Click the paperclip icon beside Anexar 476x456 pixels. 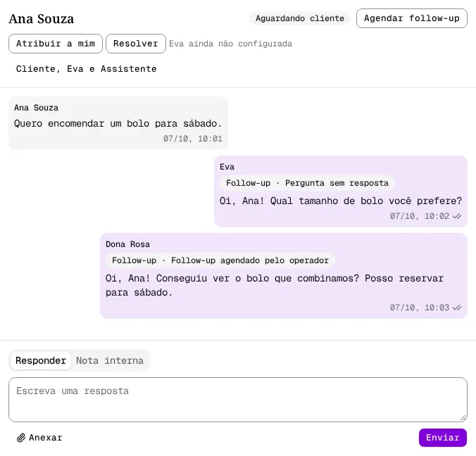pyautogui.click(x=21, y=438)
